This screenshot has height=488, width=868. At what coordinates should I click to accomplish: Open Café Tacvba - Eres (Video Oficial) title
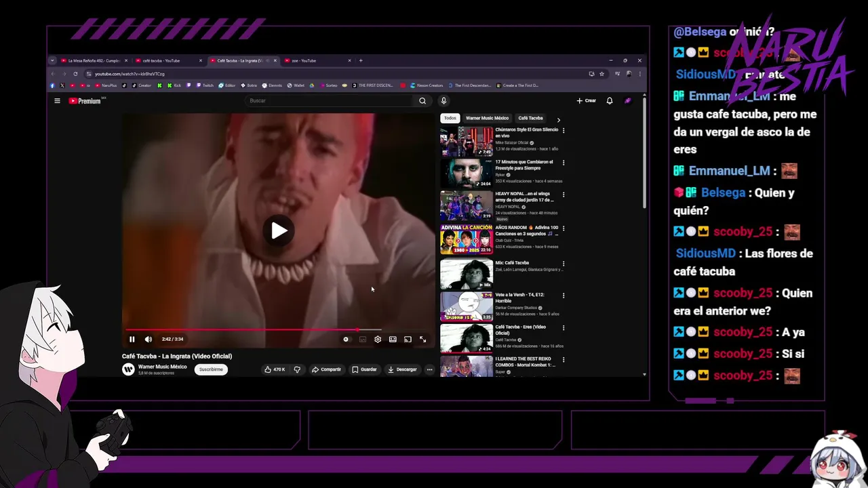point(521,329)
